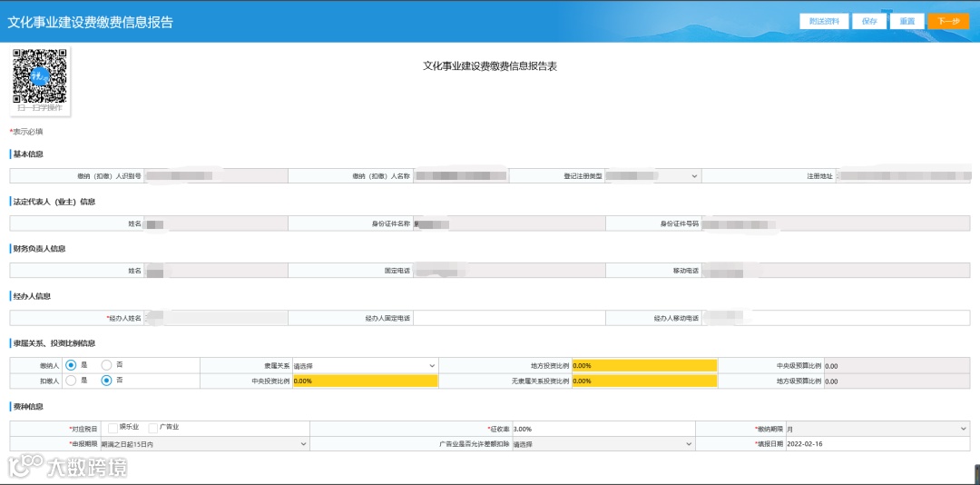Open the 隶属关系 dropdown
The height and width of the screenshot is (485, 980).
[x=365, y=365]
